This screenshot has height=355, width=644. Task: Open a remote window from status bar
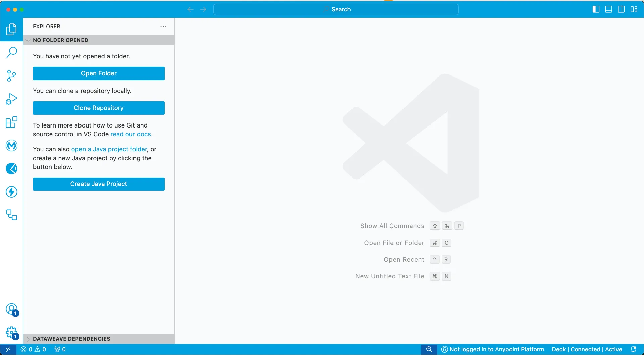coord(8,349)
